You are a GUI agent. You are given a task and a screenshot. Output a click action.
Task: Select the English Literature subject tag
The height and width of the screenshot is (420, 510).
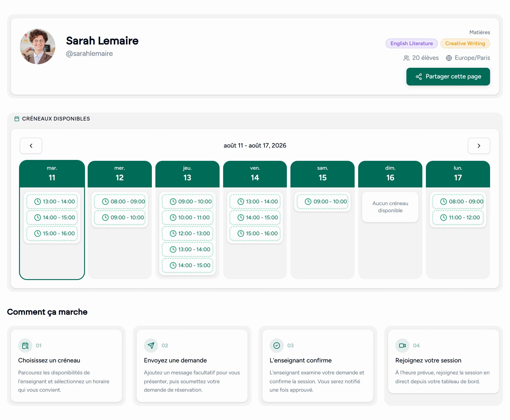[x=411, y=43]
